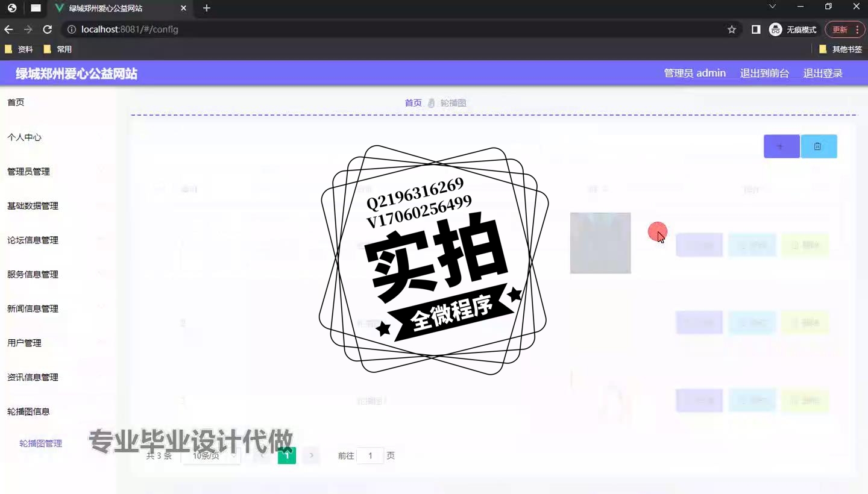Click the purple add (+) button
The height and width of the screenshot is (494, 868).
click(x=782, y=146)
